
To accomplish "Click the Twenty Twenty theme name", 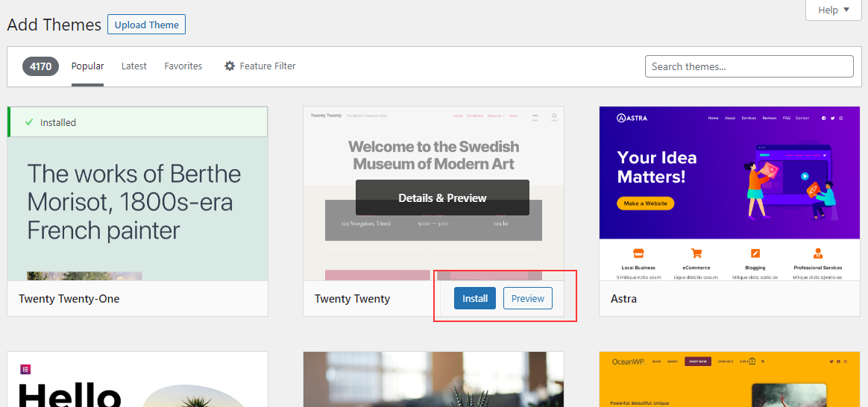I will click(x=352, y=299).
